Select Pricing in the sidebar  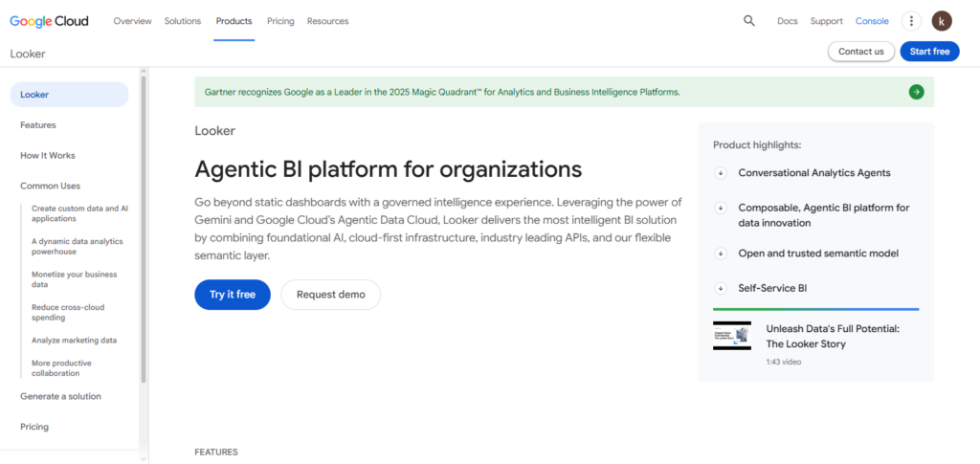(34, 427)
